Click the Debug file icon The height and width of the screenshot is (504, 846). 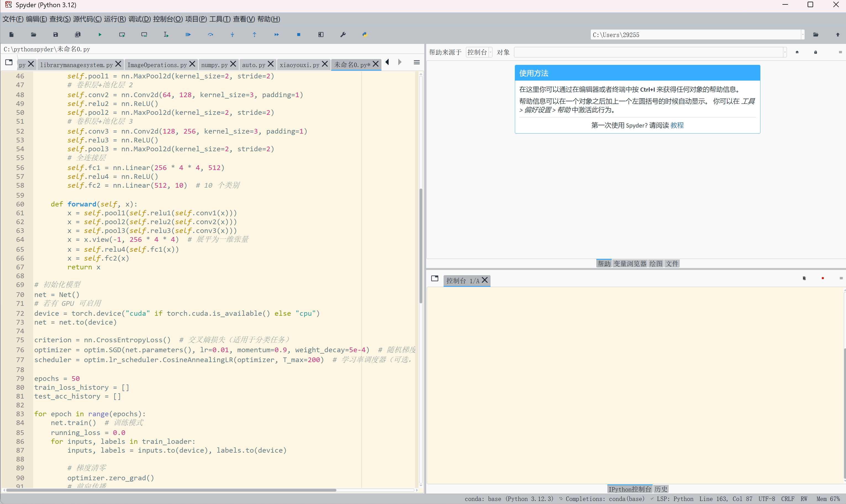pos(188,35)
